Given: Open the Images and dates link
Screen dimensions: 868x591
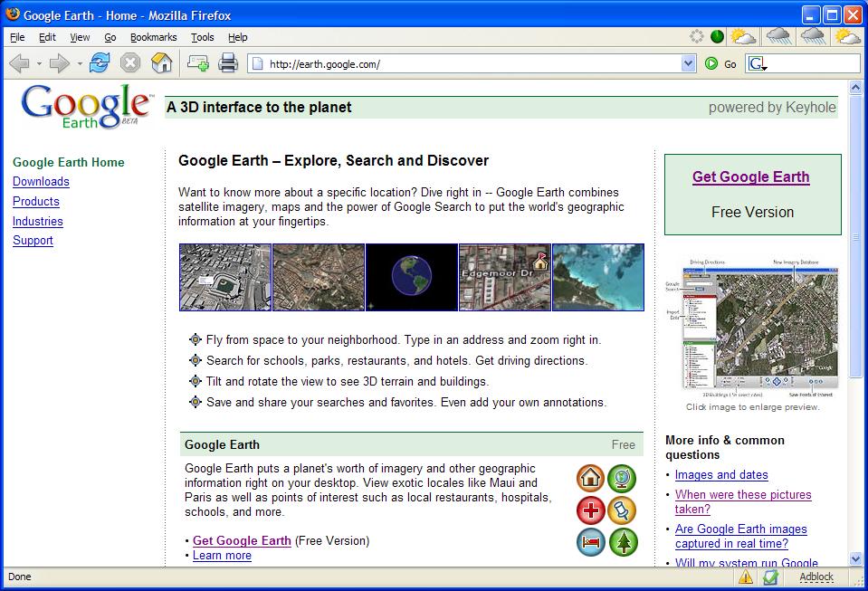Looking at the screenshot, I should coord(721,475).
